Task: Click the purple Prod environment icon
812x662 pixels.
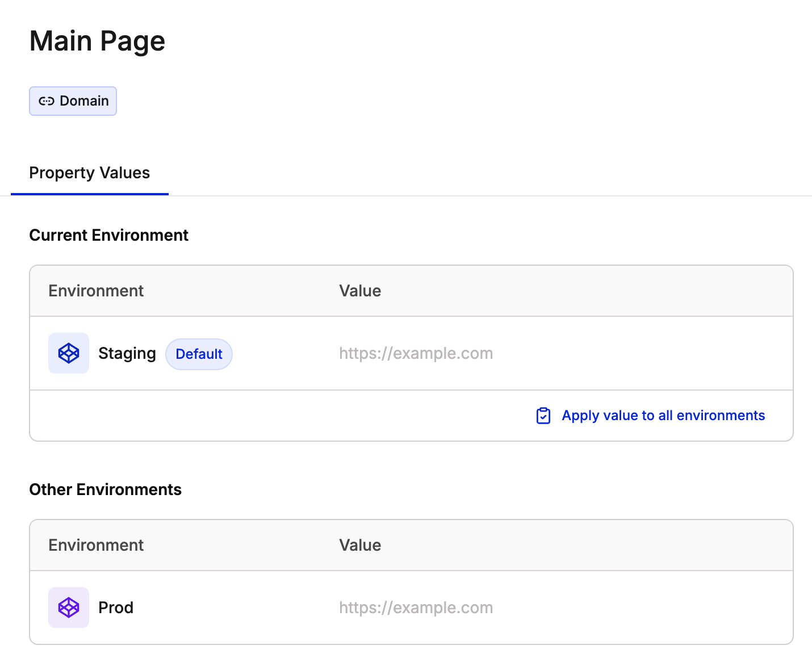Action: pos(69,607)
